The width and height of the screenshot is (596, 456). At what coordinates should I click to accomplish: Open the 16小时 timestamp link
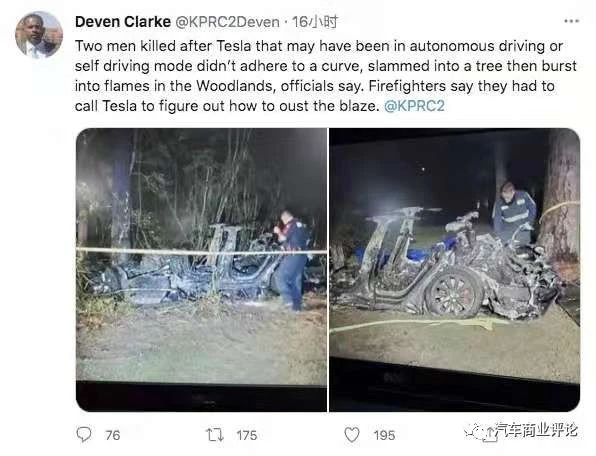(x=315, y=22)
